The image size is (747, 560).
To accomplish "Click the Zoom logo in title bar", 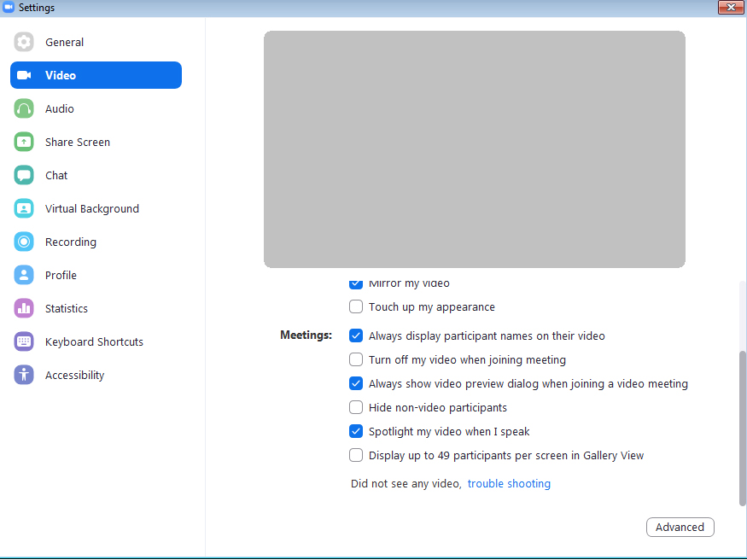I will [x=9, y=8].
